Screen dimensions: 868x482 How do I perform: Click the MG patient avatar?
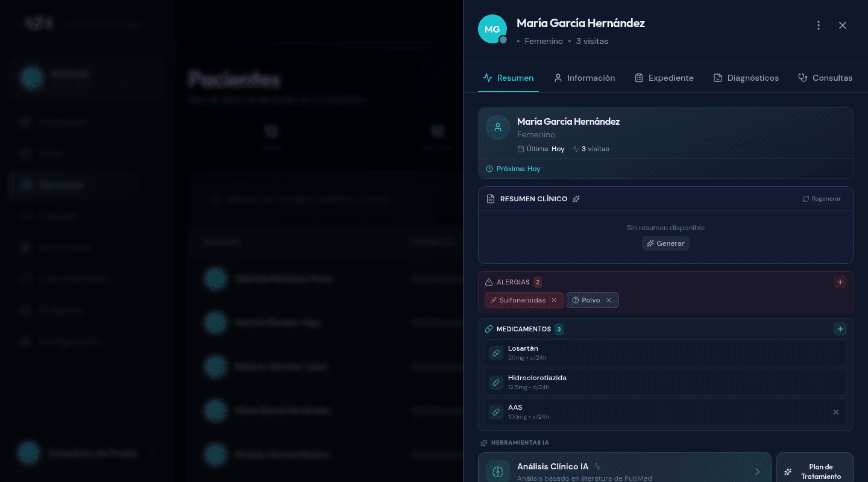coord(492,29)
